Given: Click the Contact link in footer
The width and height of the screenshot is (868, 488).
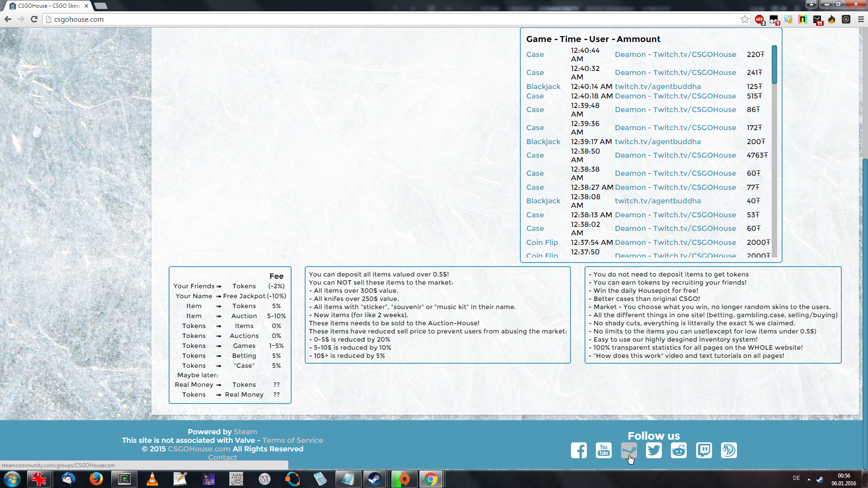Looking at the screenshot, I should coord(222,457).
